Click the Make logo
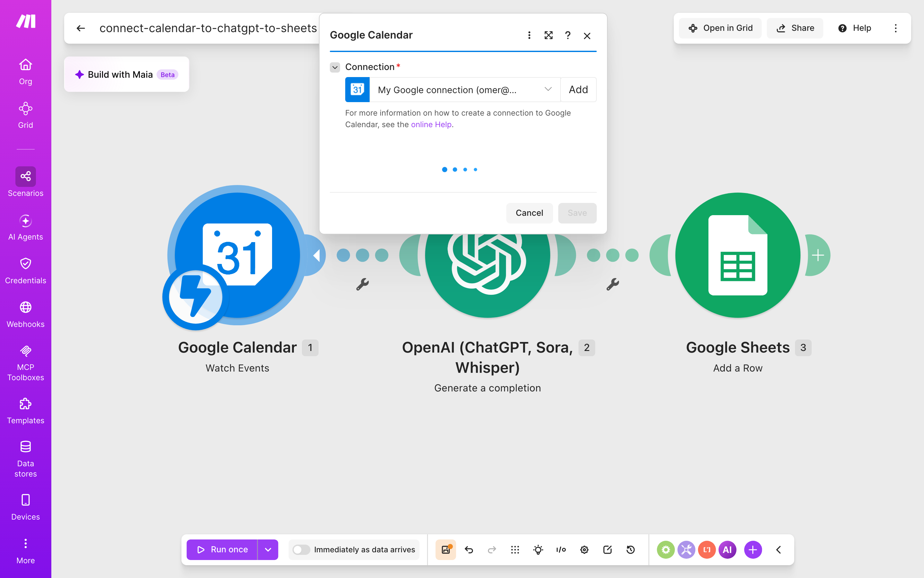The height and width of the screenshot is (578, 924). pyautogui.click(x=26, y=21)
